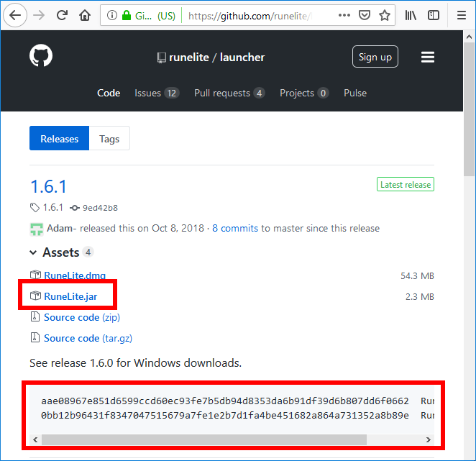Go back to the previous page

click(x=15, y=15)
